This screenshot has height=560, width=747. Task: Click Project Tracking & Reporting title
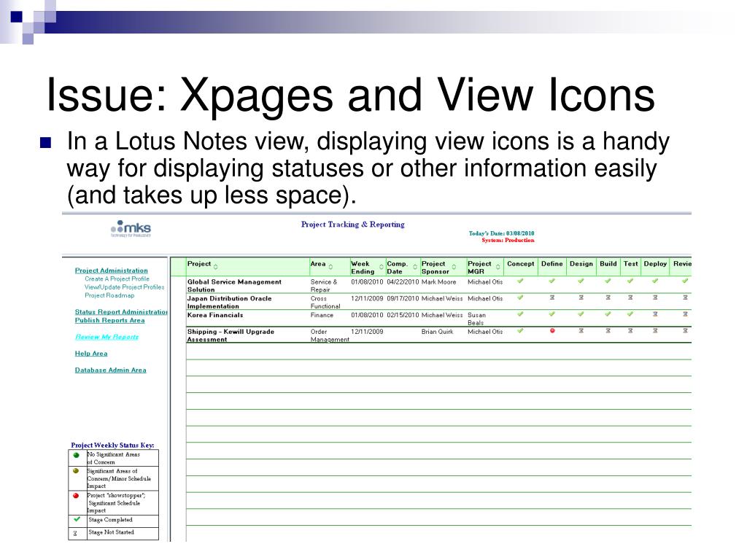coord(353,225)
